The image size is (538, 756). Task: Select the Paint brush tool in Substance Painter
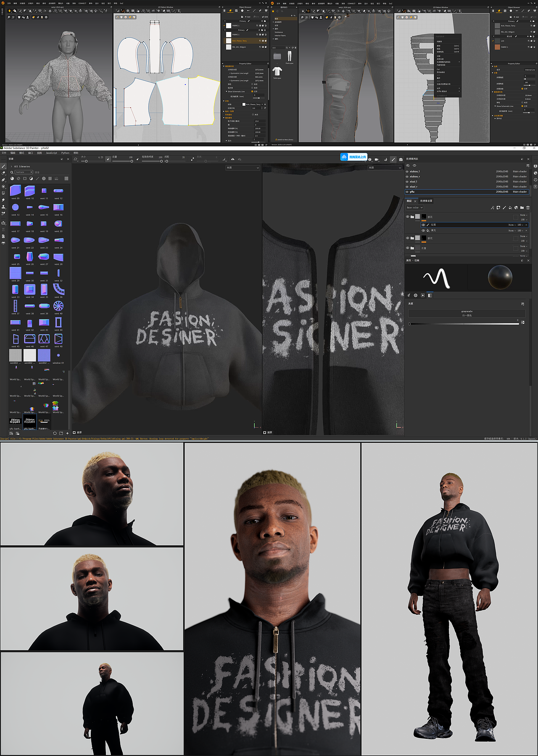pyautogui.click(x=3, y=167)
